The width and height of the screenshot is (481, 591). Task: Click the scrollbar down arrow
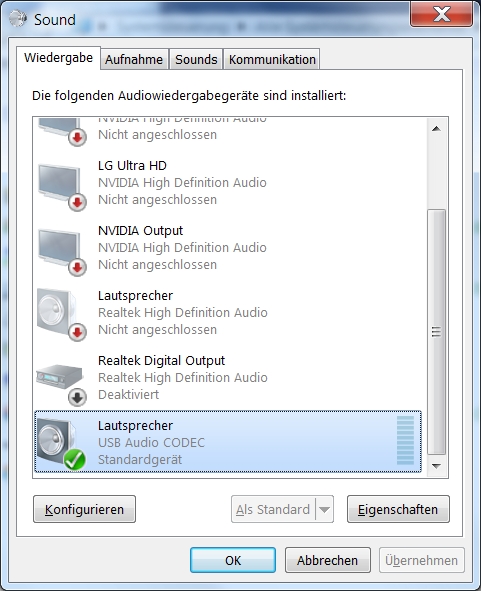pyautogui.click(x=437, y=466)
